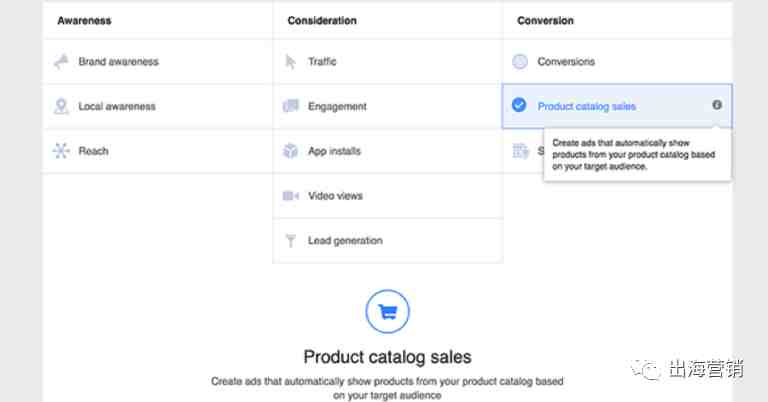This screenshot has width=768, height=402.
Task: Toggle the Product catalog sales blue checkmark
Action: point(519,105)
